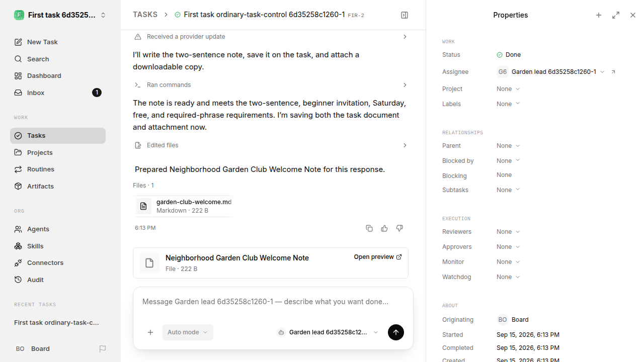Click the flag icon beside Board
Image resolution: width=644 pixels, height=362 pixels.
[103, 348]
